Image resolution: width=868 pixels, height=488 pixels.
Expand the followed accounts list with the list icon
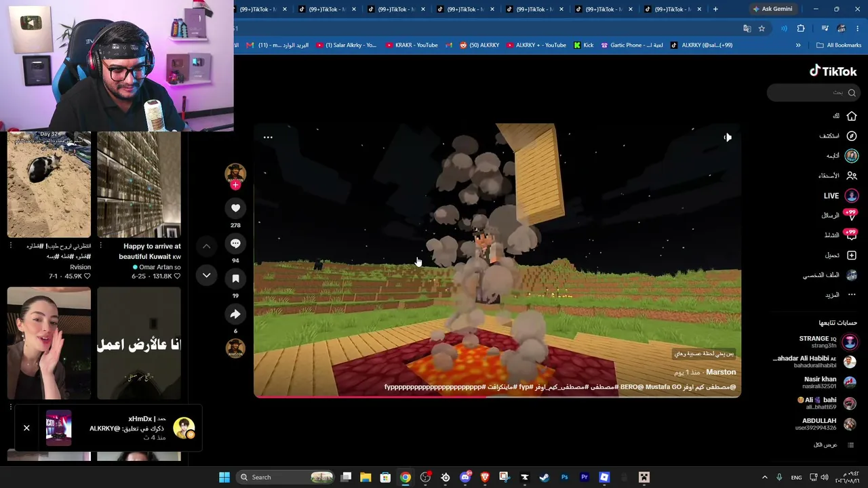pyautogui.click(x=850, y=445)
